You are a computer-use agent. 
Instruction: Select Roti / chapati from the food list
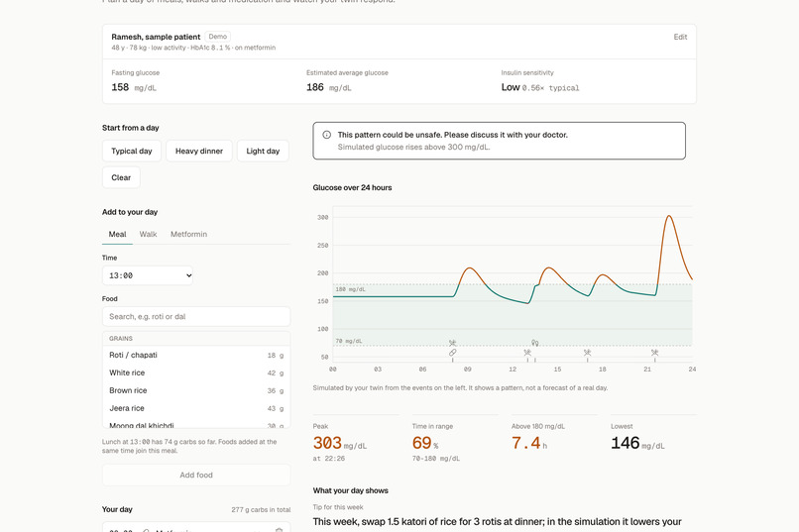tap(196, 356)
